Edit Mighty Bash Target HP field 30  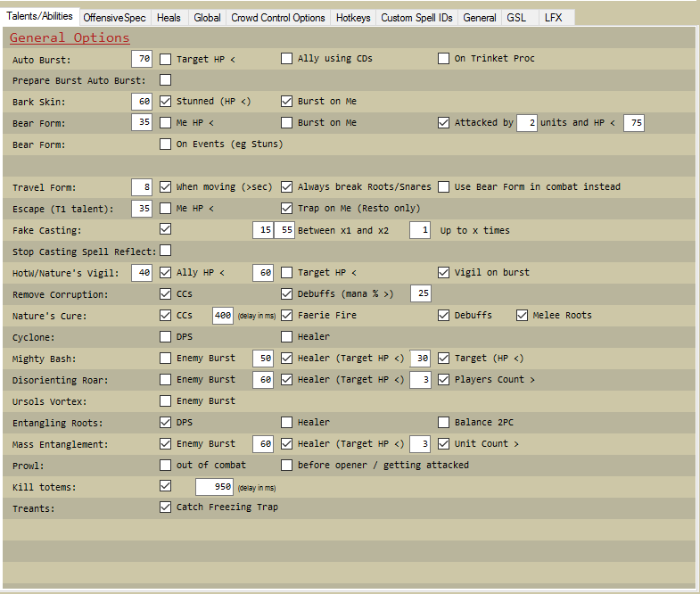click(x=420, y=359)
